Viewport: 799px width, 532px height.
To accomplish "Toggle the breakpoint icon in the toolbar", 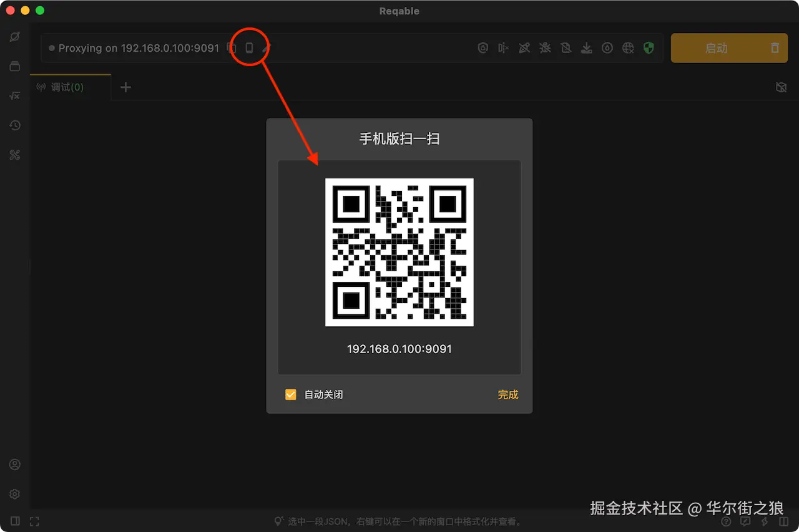I will [503, 48].
